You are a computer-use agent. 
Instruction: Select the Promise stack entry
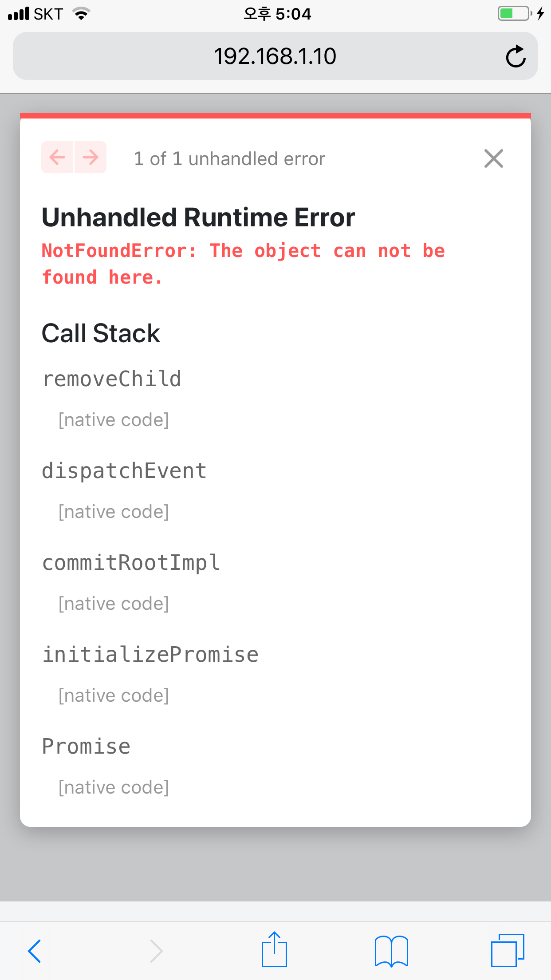(86, 746)
